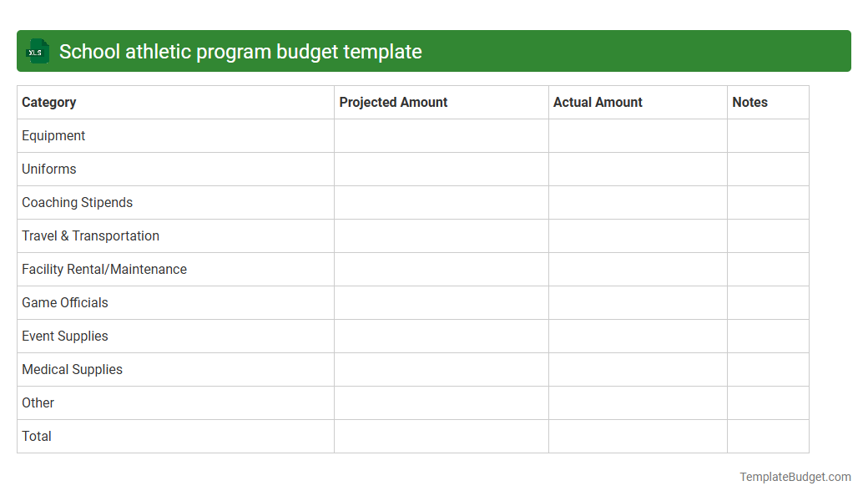Click the Actual Amount column header
868x501 pixels.
point(598,102)
